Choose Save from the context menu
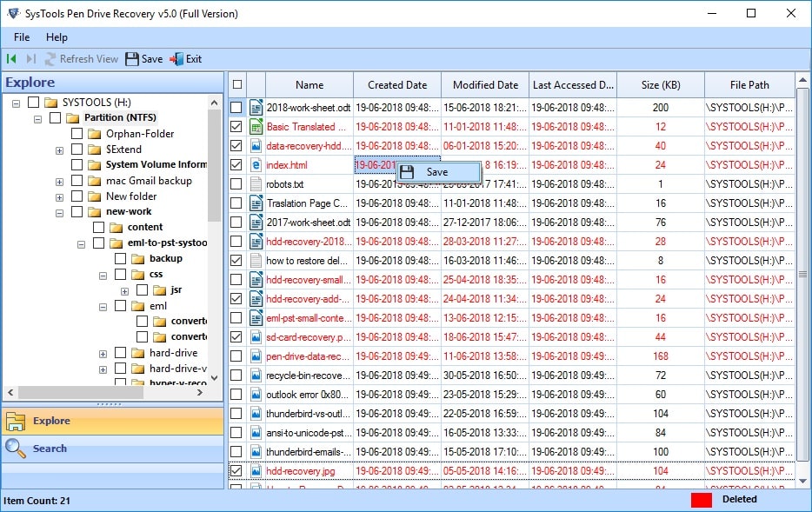812x512 pixels. pos(437,172)
